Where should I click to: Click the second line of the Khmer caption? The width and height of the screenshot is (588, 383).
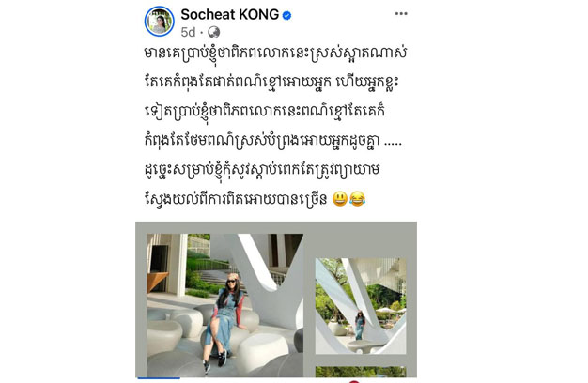(271, 82)
